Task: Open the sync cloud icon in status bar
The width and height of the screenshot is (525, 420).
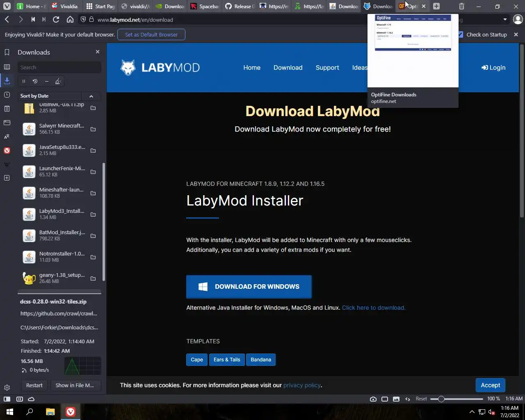Action: [x=31, y=399]
